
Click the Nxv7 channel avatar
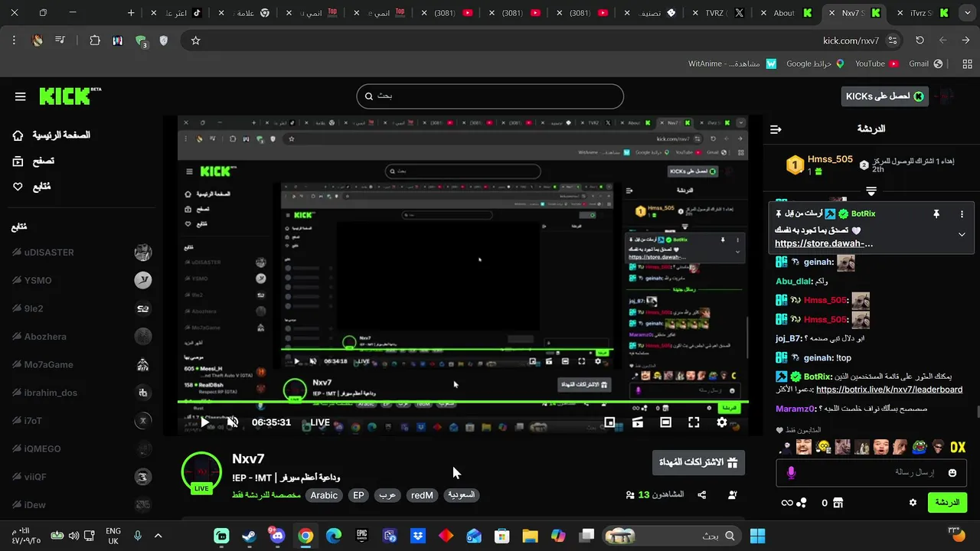point(201,471)
